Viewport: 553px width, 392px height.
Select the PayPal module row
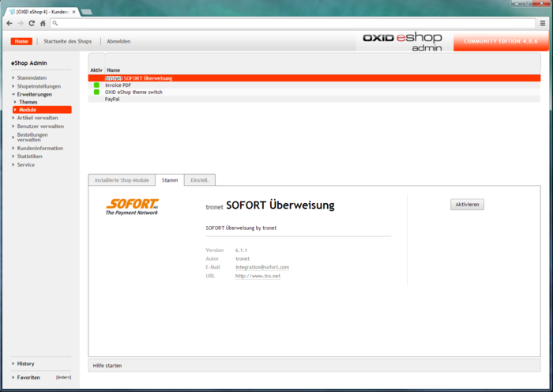point(112,100)
